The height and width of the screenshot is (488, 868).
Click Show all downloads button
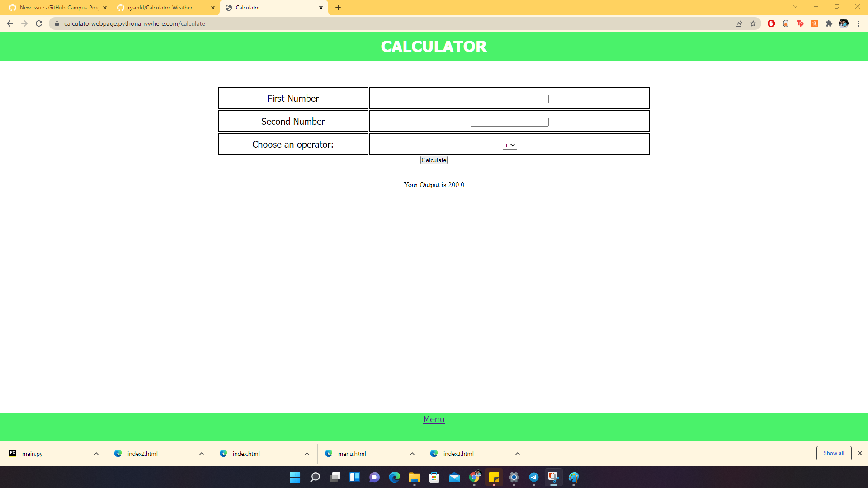pyautogui.click(x=834, y=453)
